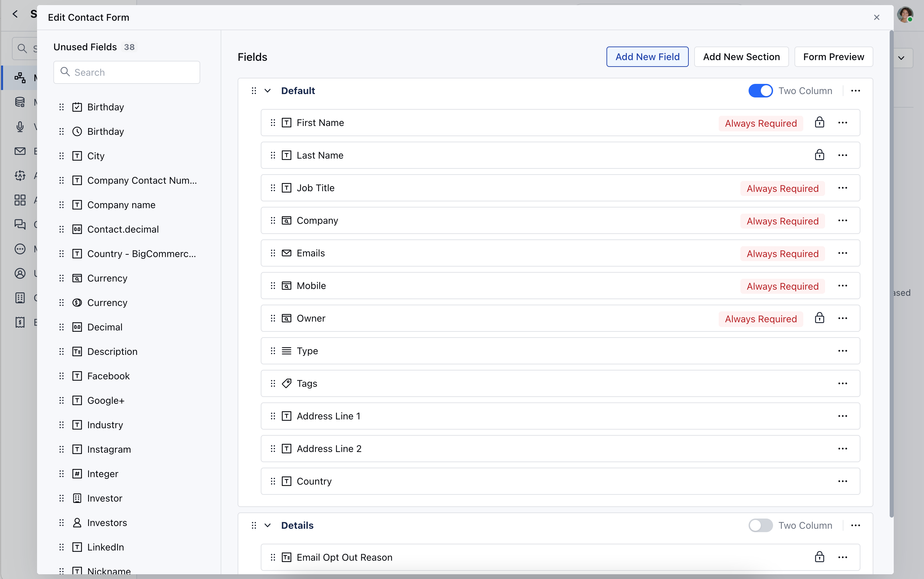Collapse the Details section chevron
The width and height of the screenshot is (924, 579).
(x=268, y=525)
